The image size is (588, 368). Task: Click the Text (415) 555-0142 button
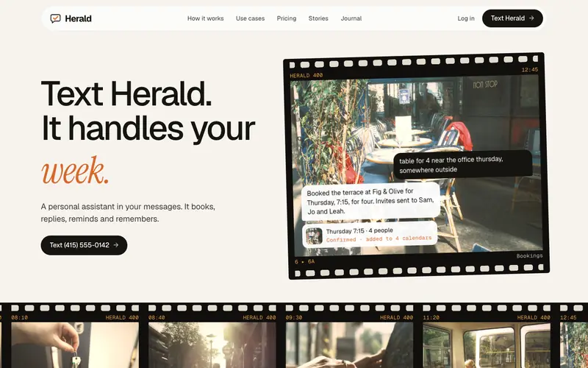pyautogui.click(x=84, y=245)
